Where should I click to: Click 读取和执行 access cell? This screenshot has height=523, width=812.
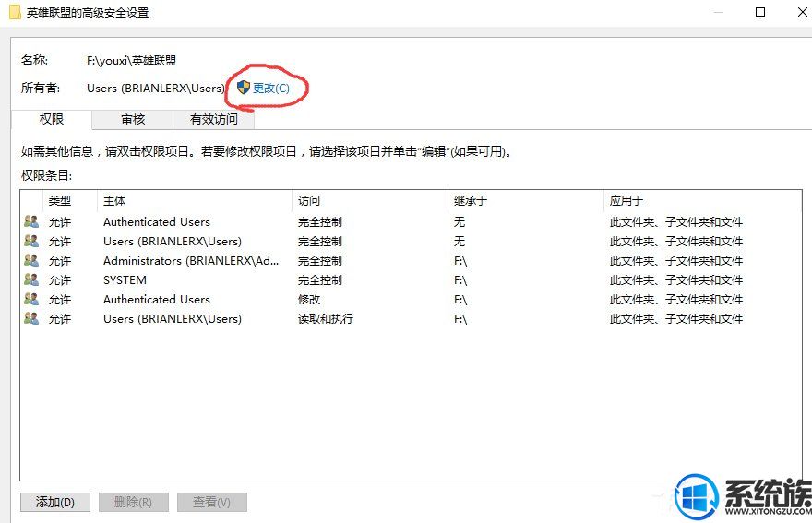(325, 319)
